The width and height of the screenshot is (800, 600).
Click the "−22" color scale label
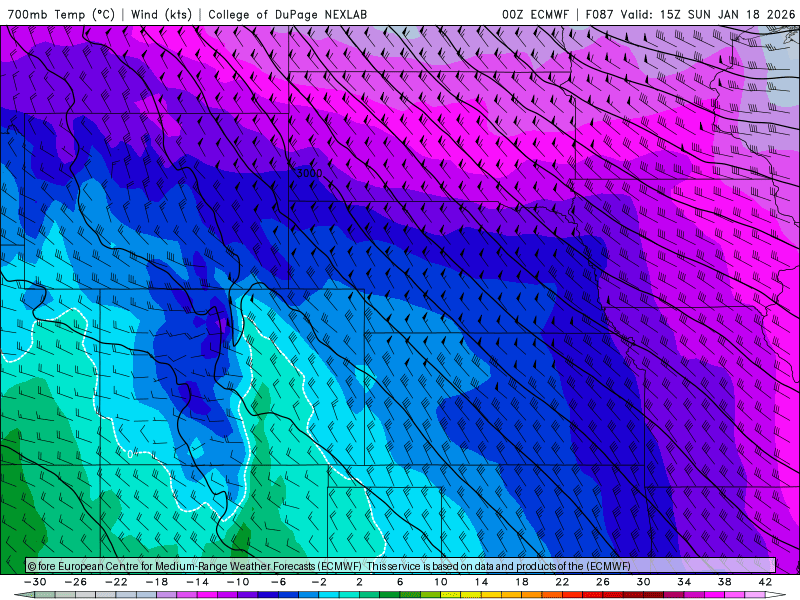pyautogui.click(x=116, y=582)
